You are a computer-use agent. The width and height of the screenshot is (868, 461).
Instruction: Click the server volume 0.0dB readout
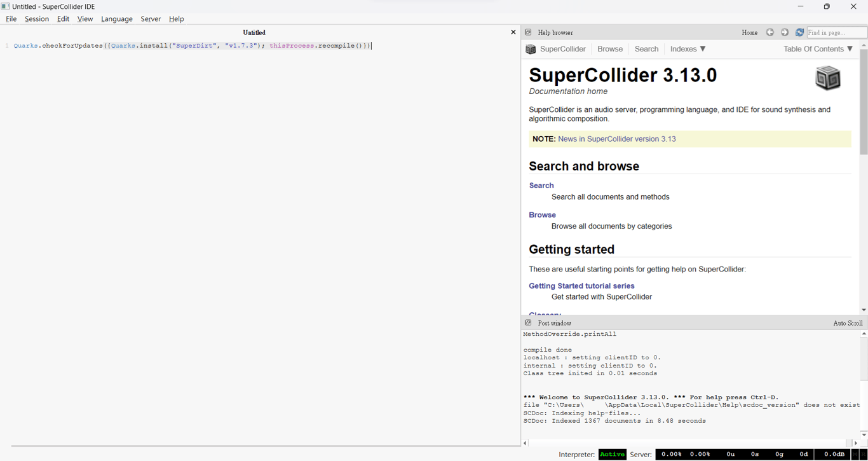834,455
